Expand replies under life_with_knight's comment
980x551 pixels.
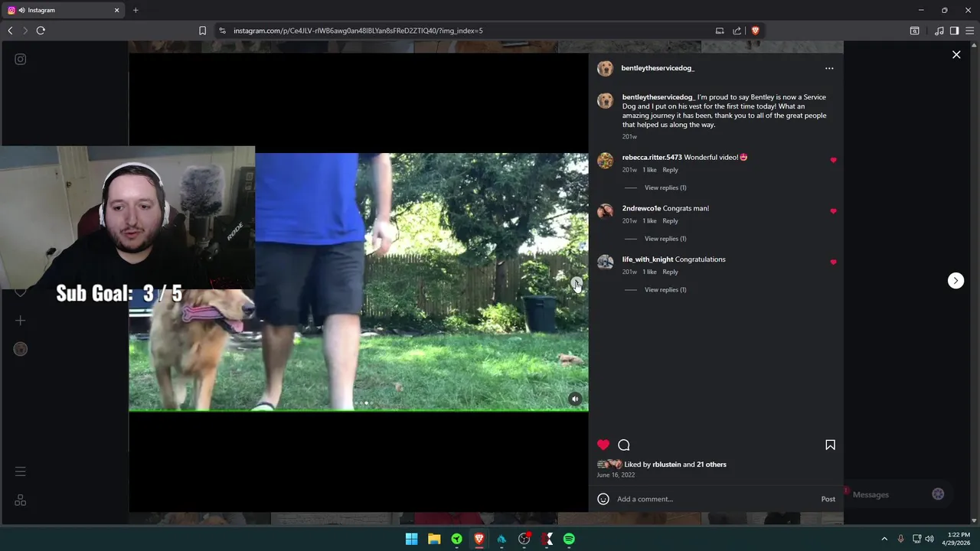pos(665,290)
